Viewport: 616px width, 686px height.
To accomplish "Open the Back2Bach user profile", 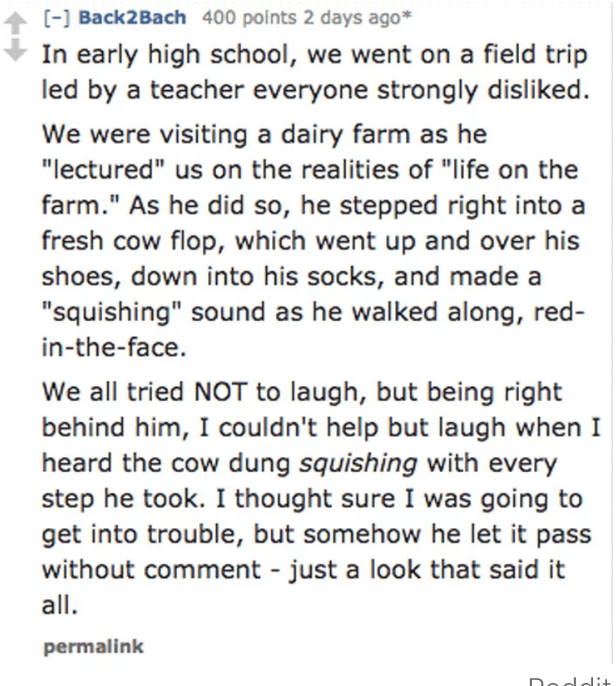I will tap(132, 17).
